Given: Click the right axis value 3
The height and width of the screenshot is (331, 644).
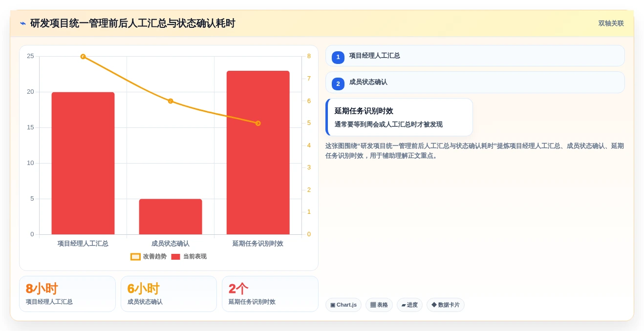Looking at the screenshot, I should pyautogui.click(x=309, y=167).
